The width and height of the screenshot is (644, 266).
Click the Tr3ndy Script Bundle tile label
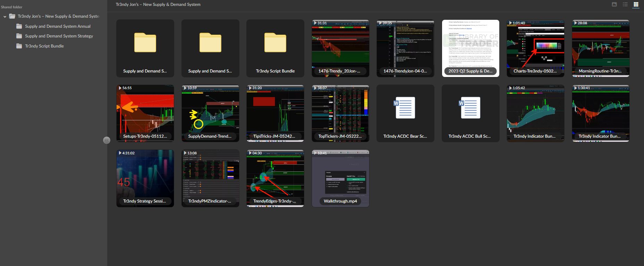pyautogui.click(x=275, y=71)
